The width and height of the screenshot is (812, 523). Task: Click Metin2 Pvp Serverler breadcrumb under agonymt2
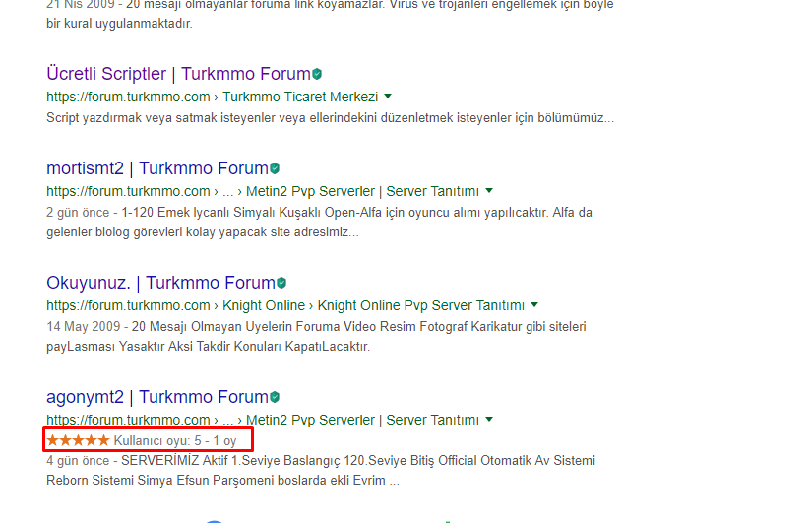click(310, 420)
